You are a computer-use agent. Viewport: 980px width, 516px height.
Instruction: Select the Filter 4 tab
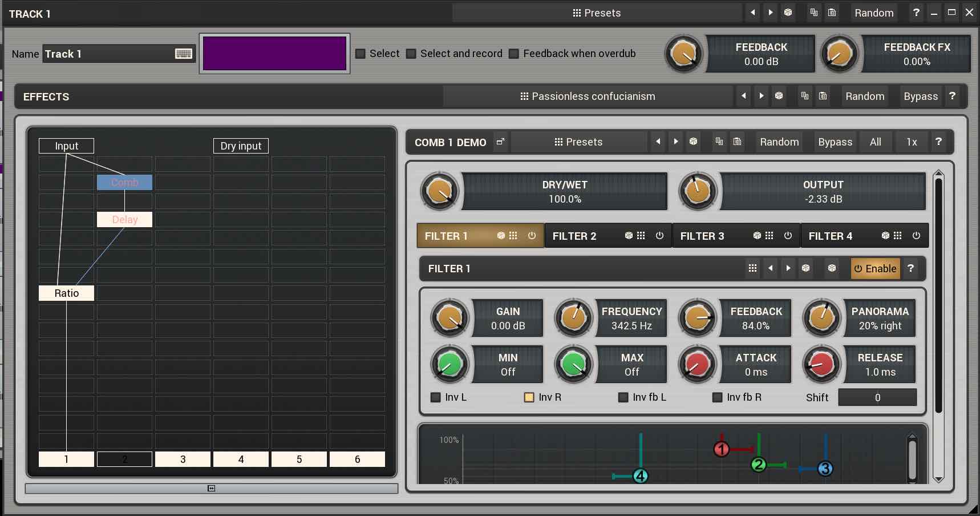[x=831, y=236]
